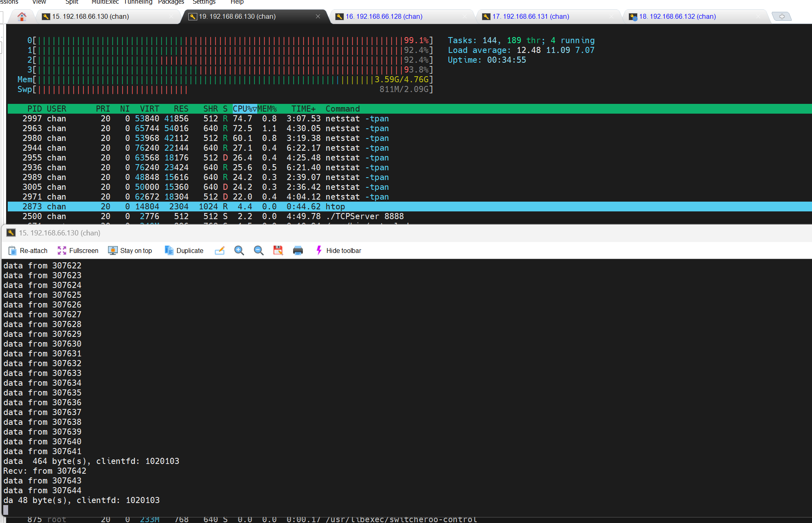
Task: Duplicate the detached terminal session
Action: click(184, 251)
